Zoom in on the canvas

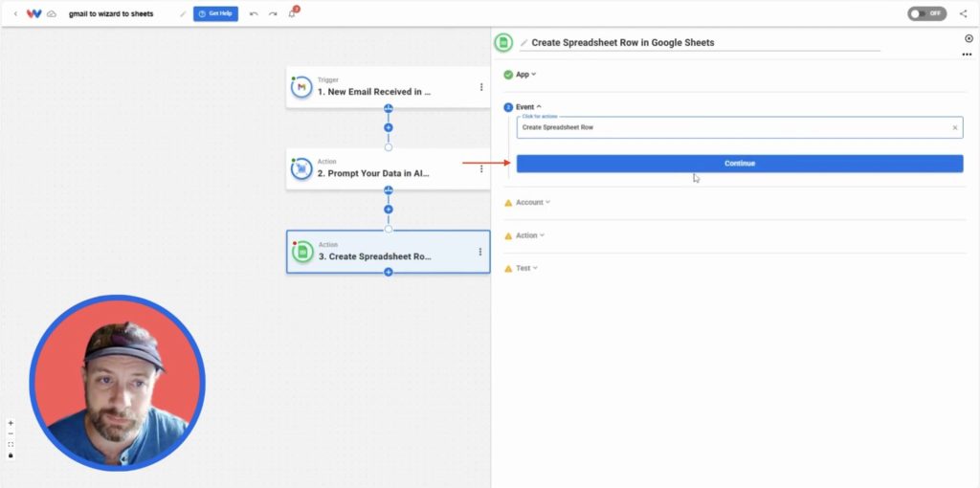click(11, 423)
